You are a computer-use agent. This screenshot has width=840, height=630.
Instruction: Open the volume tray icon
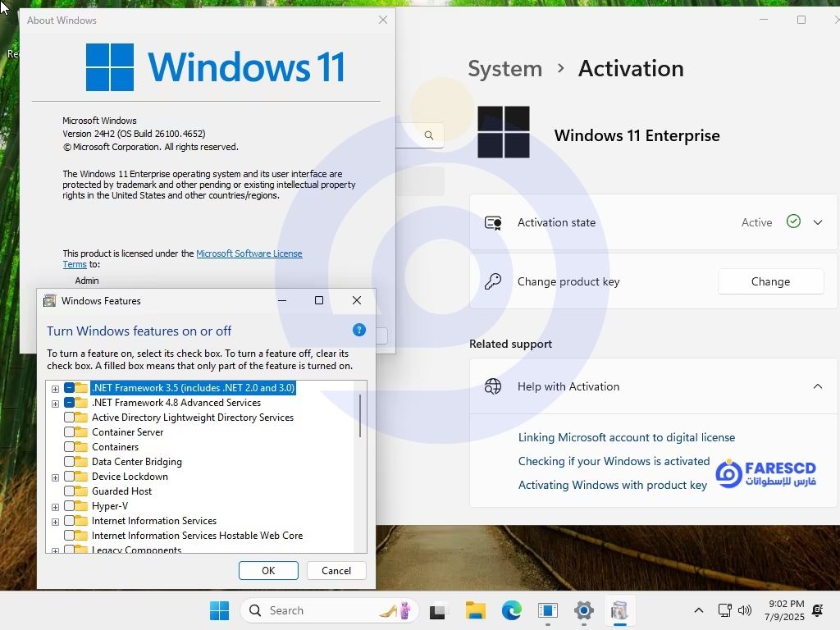point(745,610)
